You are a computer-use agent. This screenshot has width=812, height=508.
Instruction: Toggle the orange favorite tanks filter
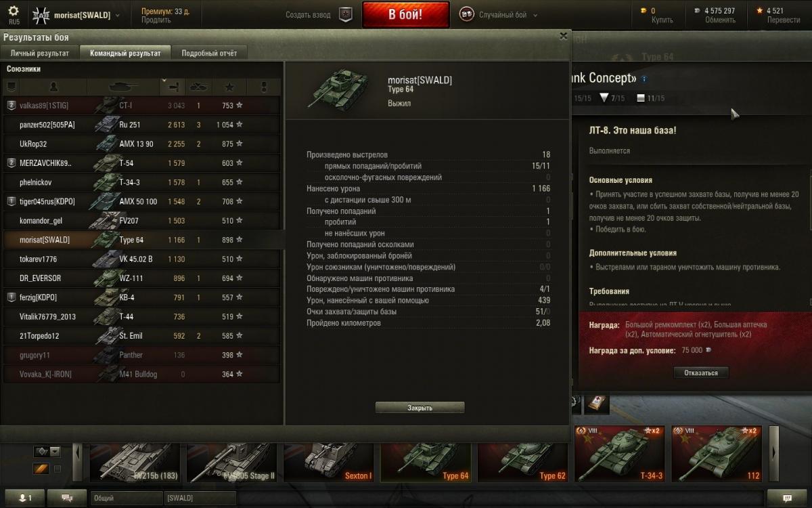(41, 469)
